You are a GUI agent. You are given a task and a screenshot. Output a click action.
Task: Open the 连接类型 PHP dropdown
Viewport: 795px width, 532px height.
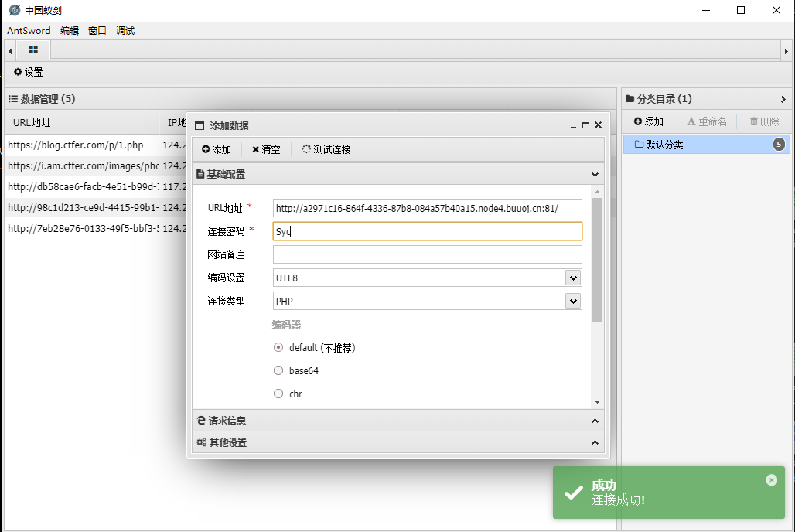[573, 302]
